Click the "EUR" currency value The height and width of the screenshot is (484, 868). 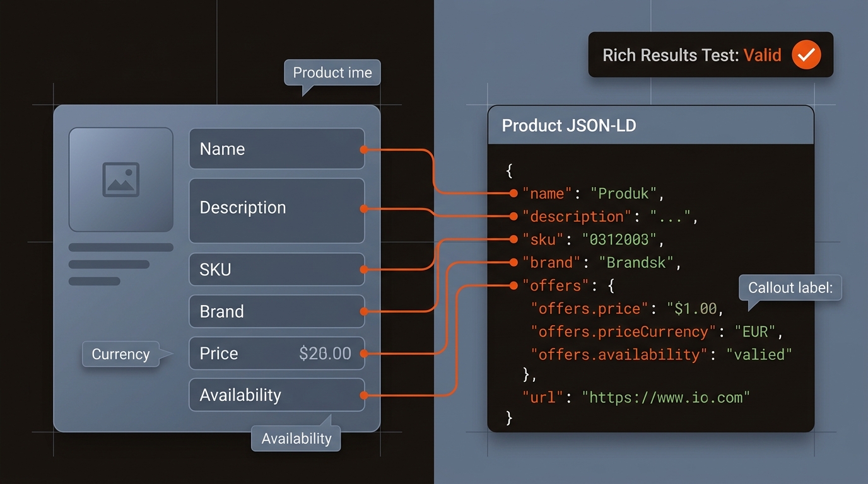click(x=755, y=331)
